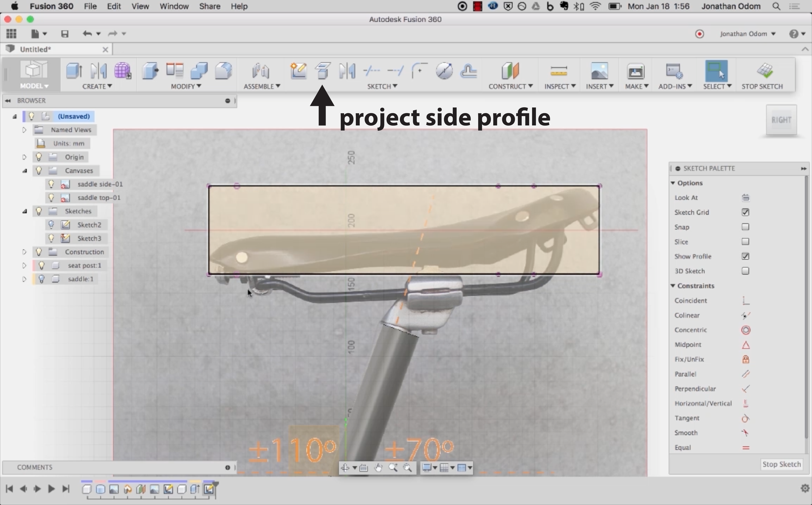Uncheck the Sketch Grid option

coord(745,212)
